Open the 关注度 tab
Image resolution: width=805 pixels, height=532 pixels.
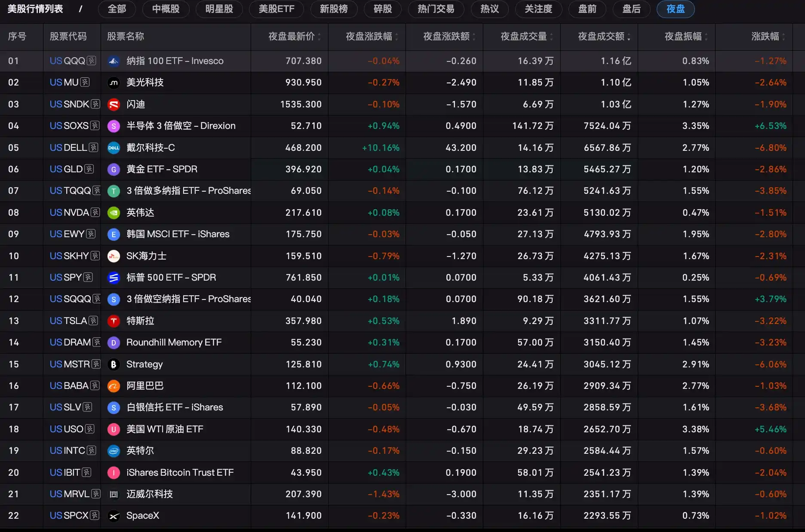coord(538,9)
